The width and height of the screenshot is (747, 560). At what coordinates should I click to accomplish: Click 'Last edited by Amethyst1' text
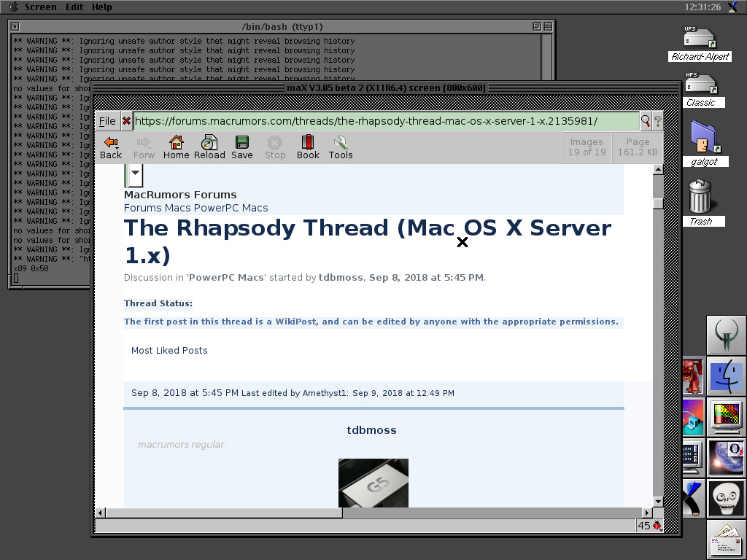pos(295,393)
